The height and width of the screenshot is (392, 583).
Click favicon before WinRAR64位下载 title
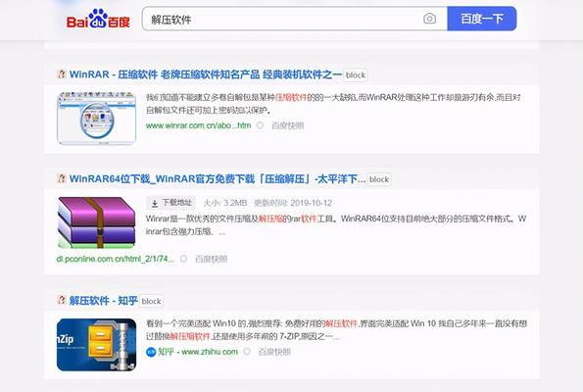tap(62, 178)
